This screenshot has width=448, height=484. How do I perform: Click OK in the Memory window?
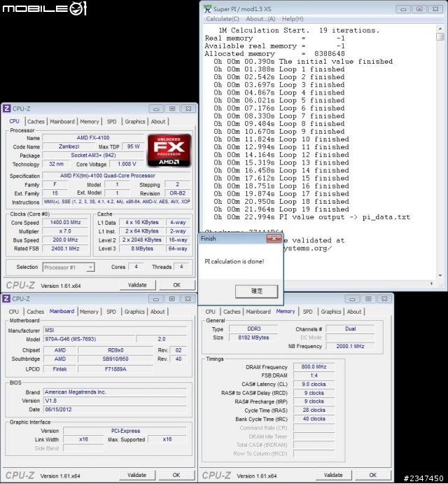tap(372, 475)
